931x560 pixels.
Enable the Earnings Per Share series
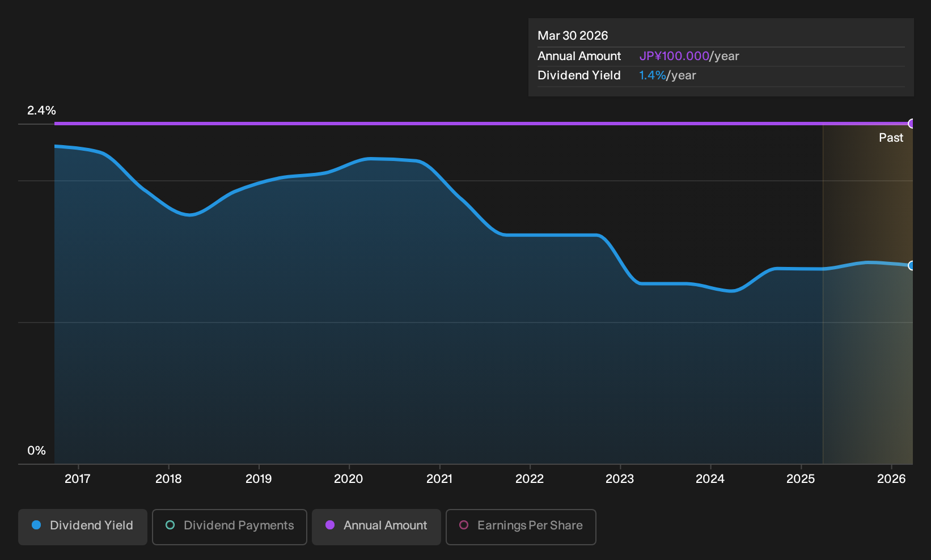[x=521, y=527]
